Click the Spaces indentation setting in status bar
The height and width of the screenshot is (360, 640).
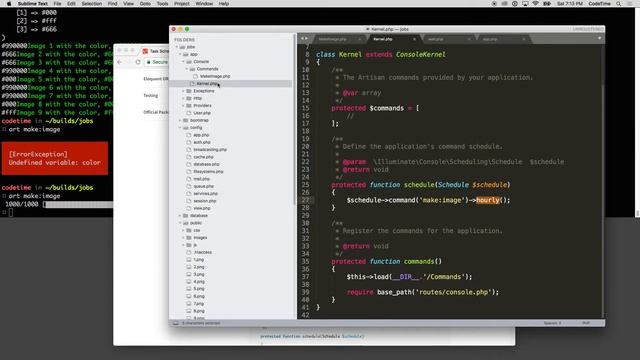pyautogui.click(x=552, y=323)
